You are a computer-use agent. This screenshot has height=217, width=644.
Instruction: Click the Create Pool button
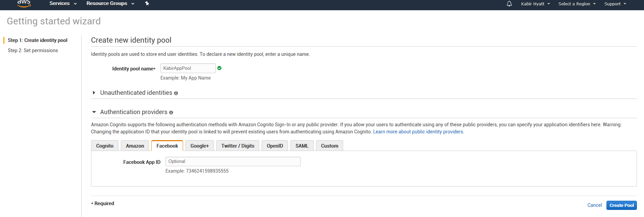pos(622,205)
